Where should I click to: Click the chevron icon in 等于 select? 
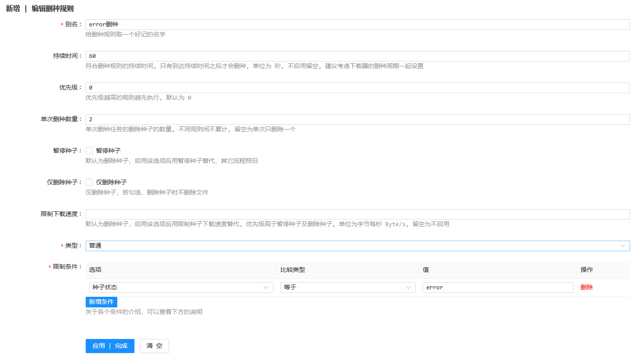coord(408,288)
